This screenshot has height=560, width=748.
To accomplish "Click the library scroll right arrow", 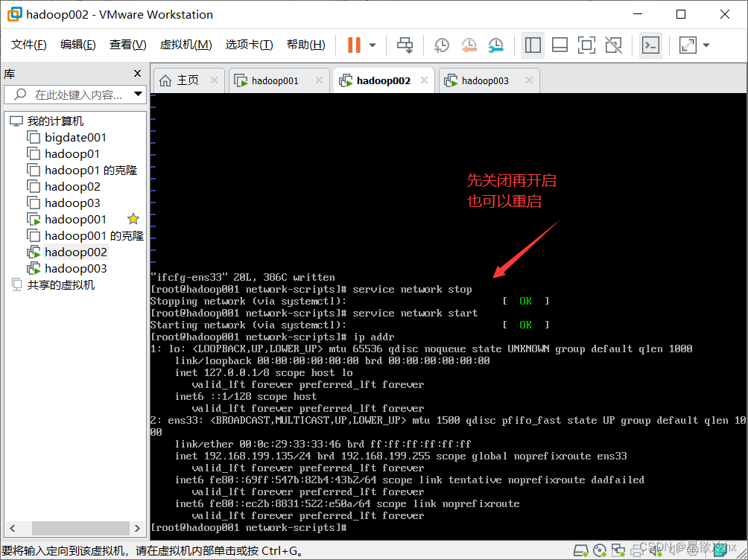I will 137,528.
